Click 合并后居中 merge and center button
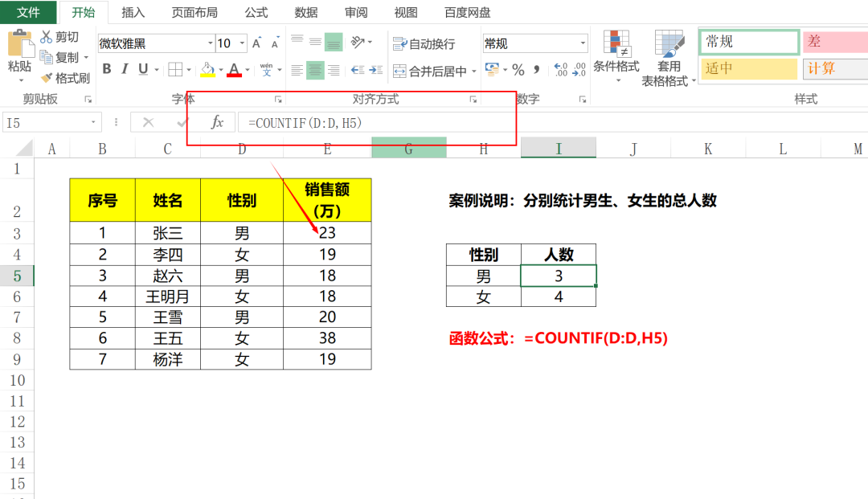The height and width of the screenshot is (499, 868). pos(429,71)
